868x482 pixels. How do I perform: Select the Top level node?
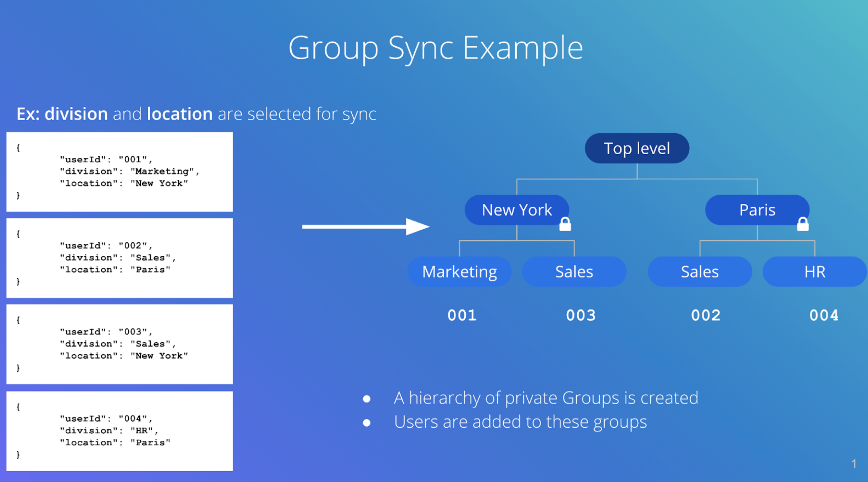(637, 148)
